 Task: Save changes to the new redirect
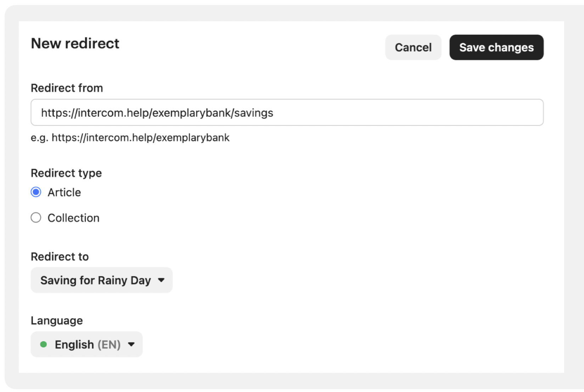click(496, 47)
